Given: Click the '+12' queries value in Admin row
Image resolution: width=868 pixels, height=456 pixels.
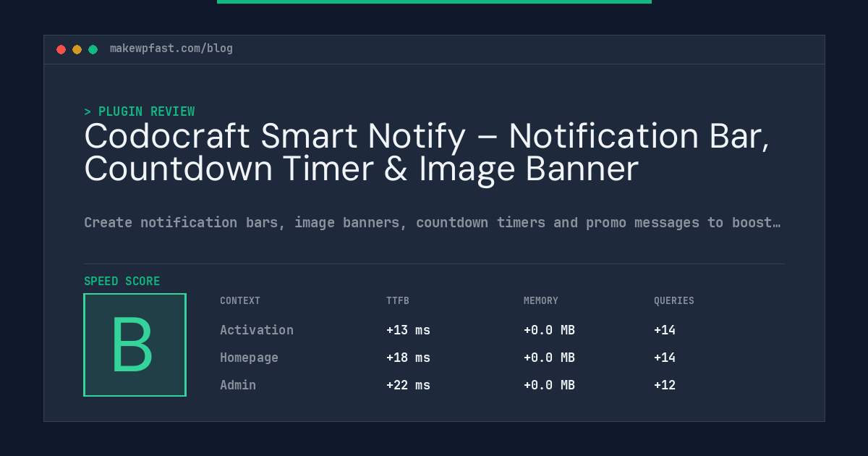Looking at the screenshot, I should pyautogui.click(x=665, y=385).
